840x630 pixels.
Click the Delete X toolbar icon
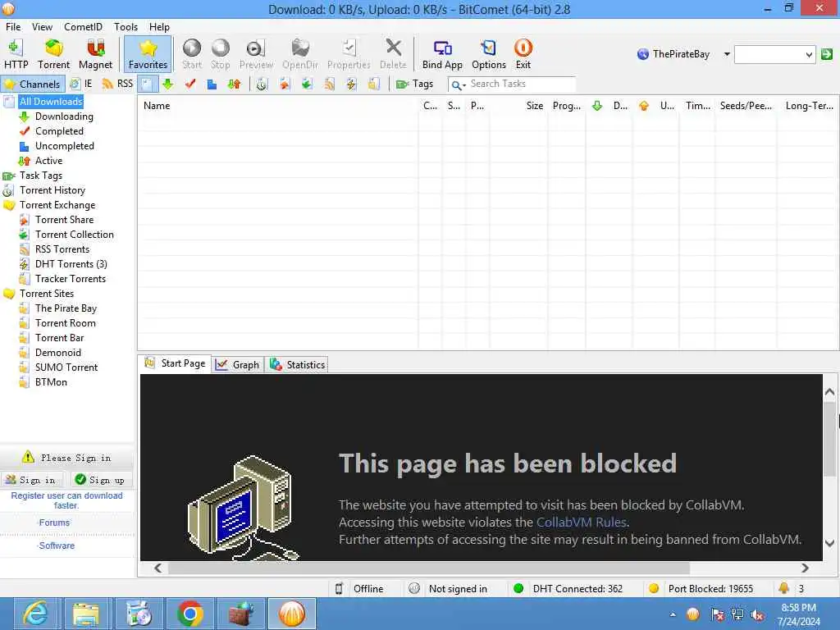393,54
